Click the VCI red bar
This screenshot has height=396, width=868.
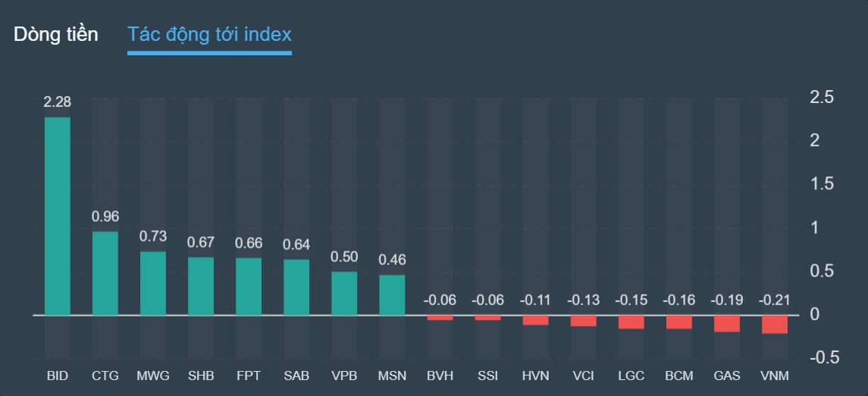click(584, 320)
